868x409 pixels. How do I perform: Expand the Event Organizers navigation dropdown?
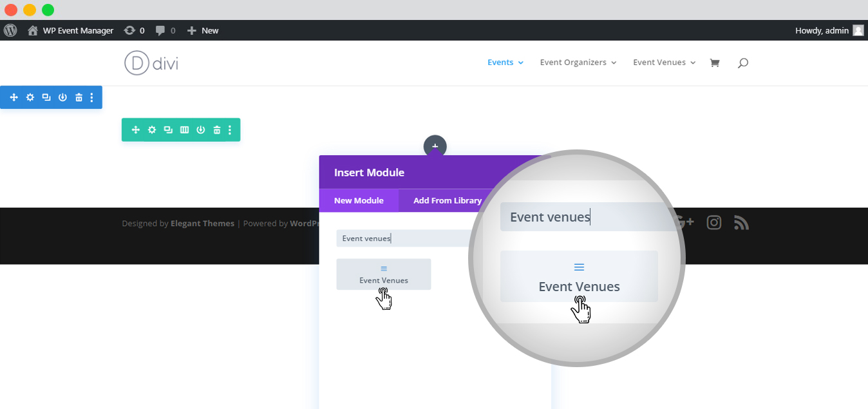pos(578,62)
